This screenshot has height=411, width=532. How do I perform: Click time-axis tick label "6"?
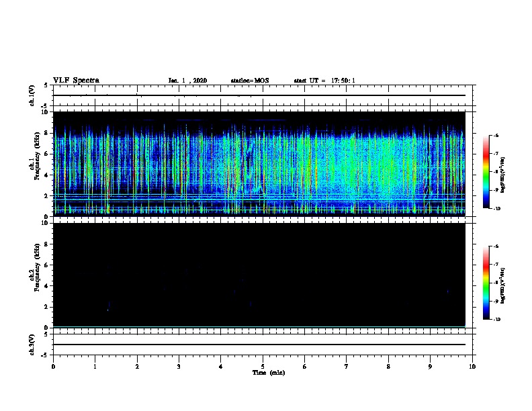pyautogui.click(x=304, y=367)
